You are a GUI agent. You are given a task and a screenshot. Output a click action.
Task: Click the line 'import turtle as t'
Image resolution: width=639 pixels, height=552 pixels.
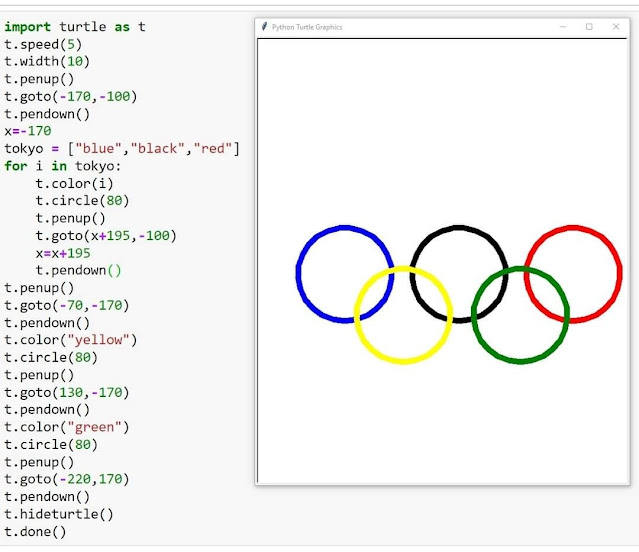point(75,27)
